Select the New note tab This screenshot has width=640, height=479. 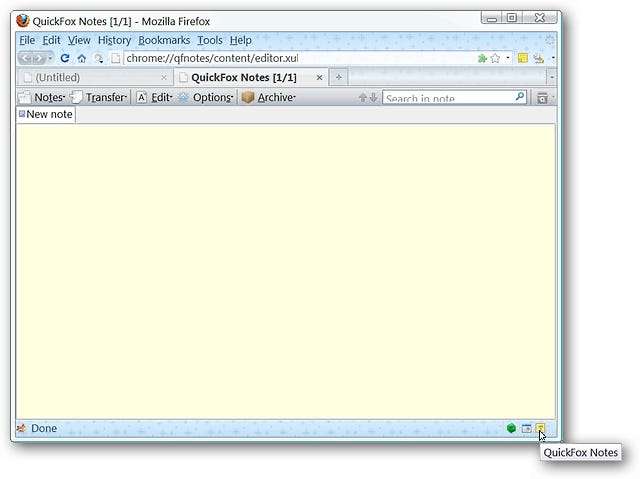click(46, 114)
